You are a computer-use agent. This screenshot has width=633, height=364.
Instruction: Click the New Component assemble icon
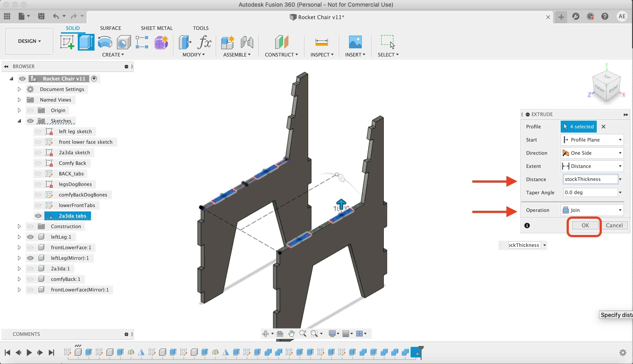[x=228, y=42]
